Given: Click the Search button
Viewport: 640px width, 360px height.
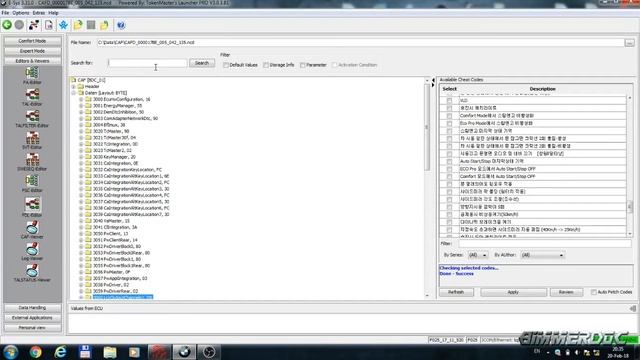Looking at the screenshot, I should coord(202,63).
